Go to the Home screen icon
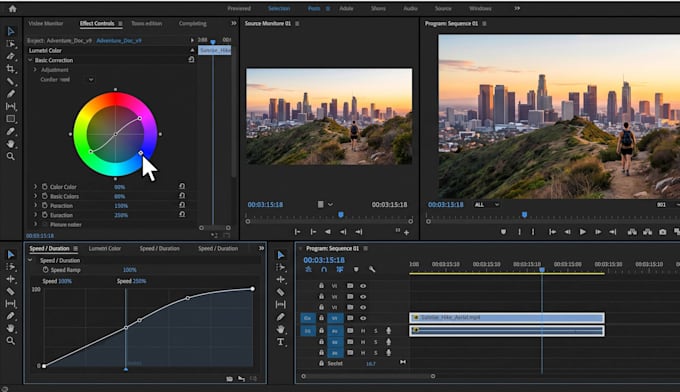The height and width of the screenshot is (392, 680). 12,8
